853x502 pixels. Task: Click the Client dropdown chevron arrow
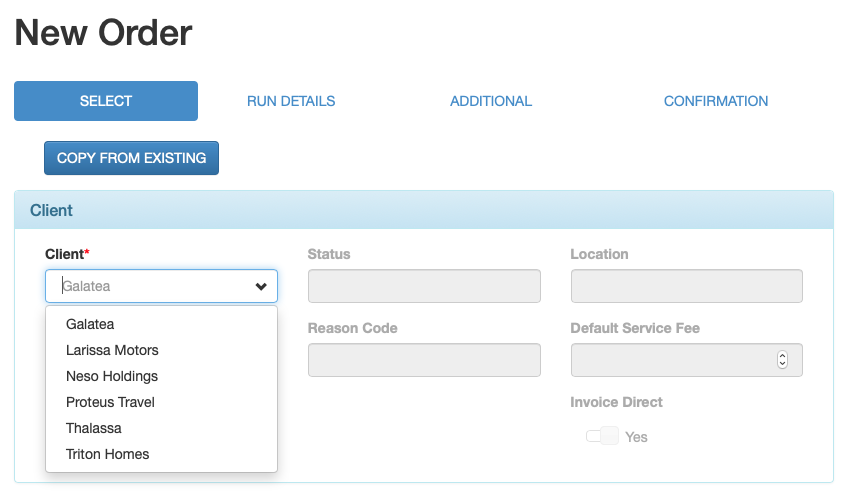[x=261, y=287]
